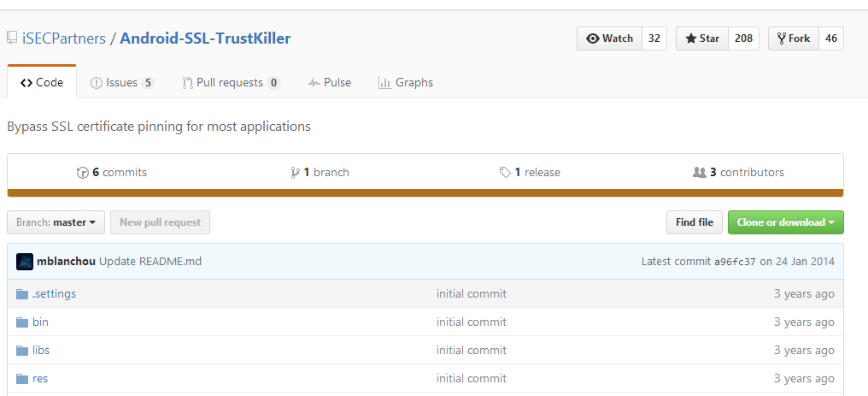Open the iSECPartners organization link

64,38
